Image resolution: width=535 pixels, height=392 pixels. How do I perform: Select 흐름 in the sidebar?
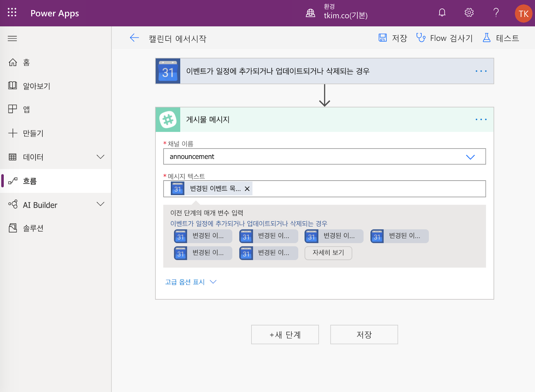point(56,181)
